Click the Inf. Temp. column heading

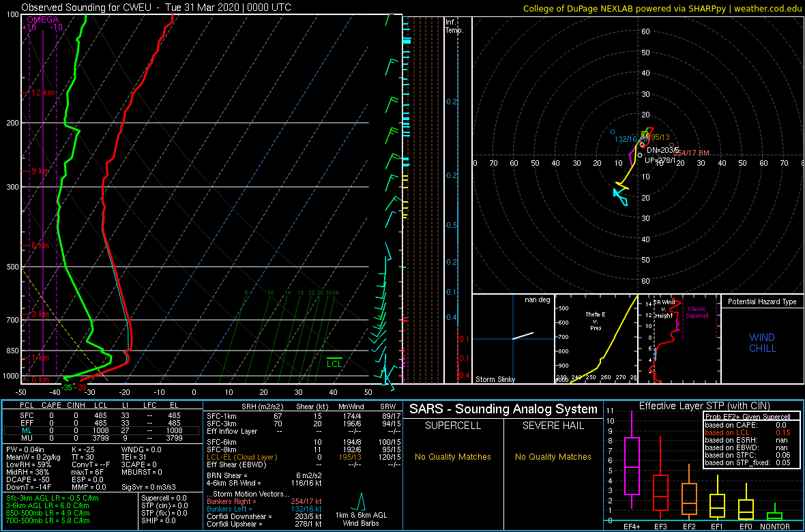pyautogui.click(x=454, y=26)
